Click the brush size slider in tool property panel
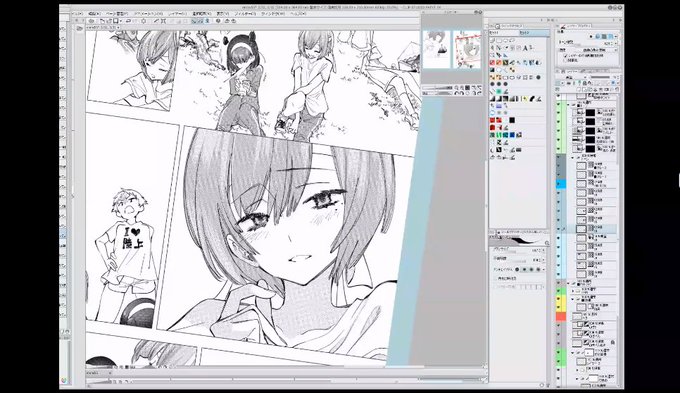The height and width of the screenshot is (393, 680). point(511,252)
